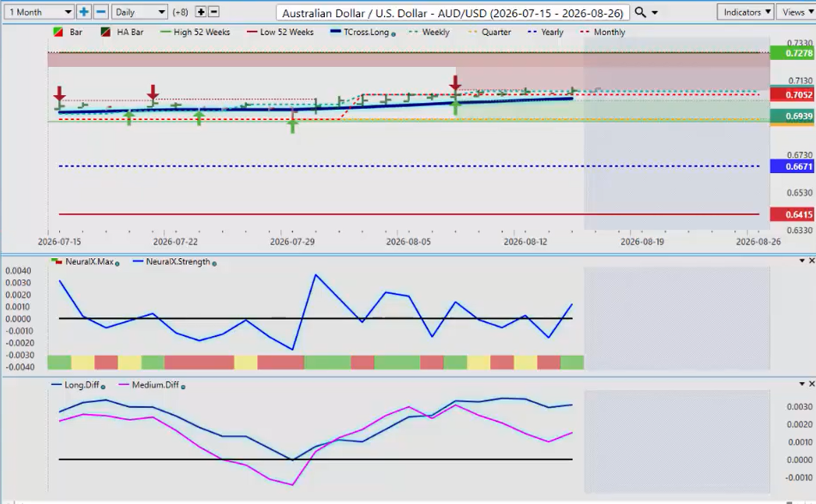Open the Daily interval dropdown

[139, 12]
